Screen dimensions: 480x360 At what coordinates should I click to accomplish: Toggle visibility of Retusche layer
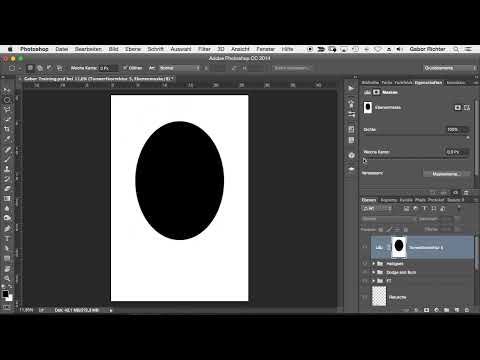[365, 297]
